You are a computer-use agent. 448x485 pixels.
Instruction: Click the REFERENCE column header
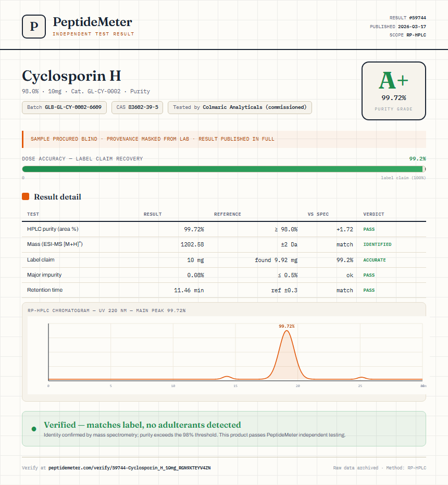coord(228,214)
